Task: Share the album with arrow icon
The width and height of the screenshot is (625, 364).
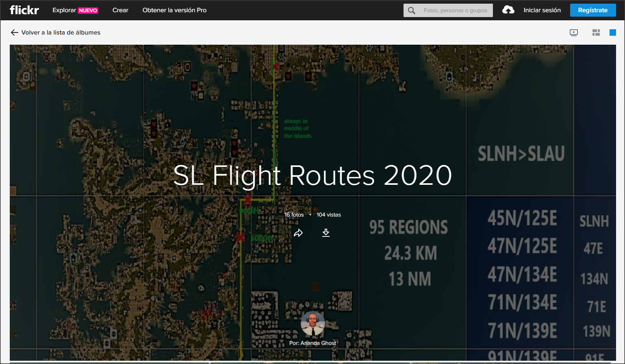Action: (298, 233)
